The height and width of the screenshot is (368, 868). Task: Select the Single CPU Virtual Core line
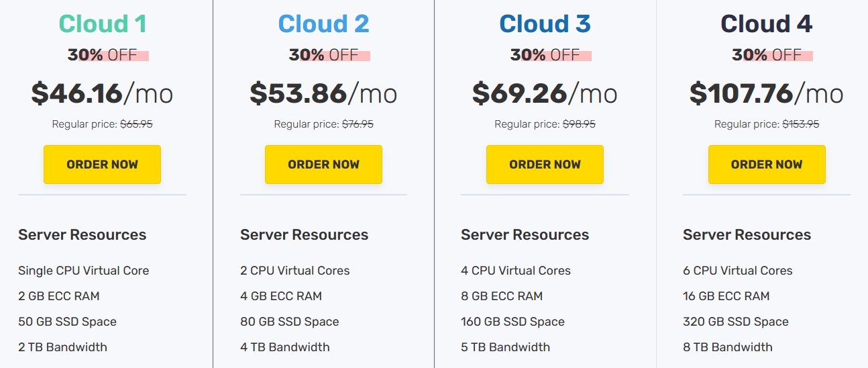(x=84, y=271)
